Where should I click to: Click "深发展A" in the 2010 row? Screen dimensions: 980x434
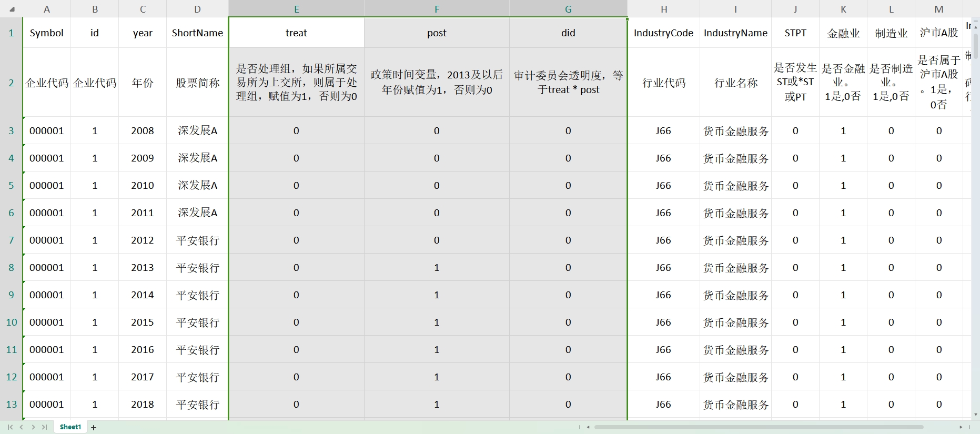(197, 185)
